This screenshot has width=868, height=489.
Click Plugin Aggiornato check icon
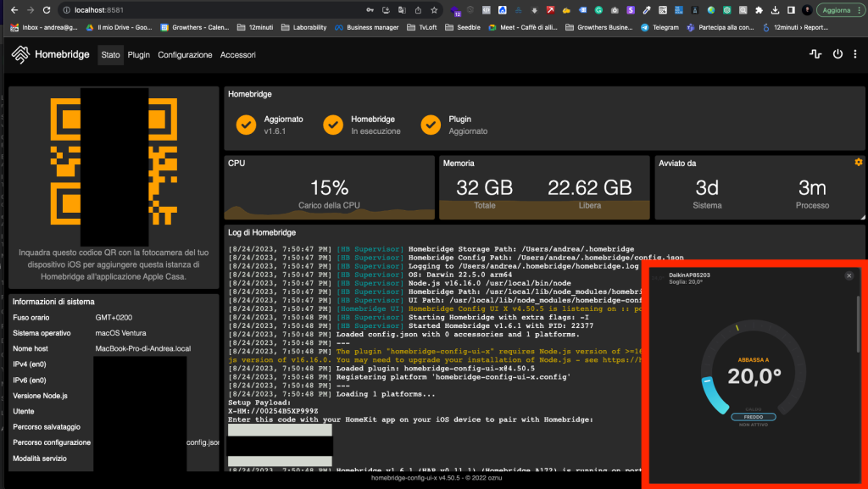[431, 125]
